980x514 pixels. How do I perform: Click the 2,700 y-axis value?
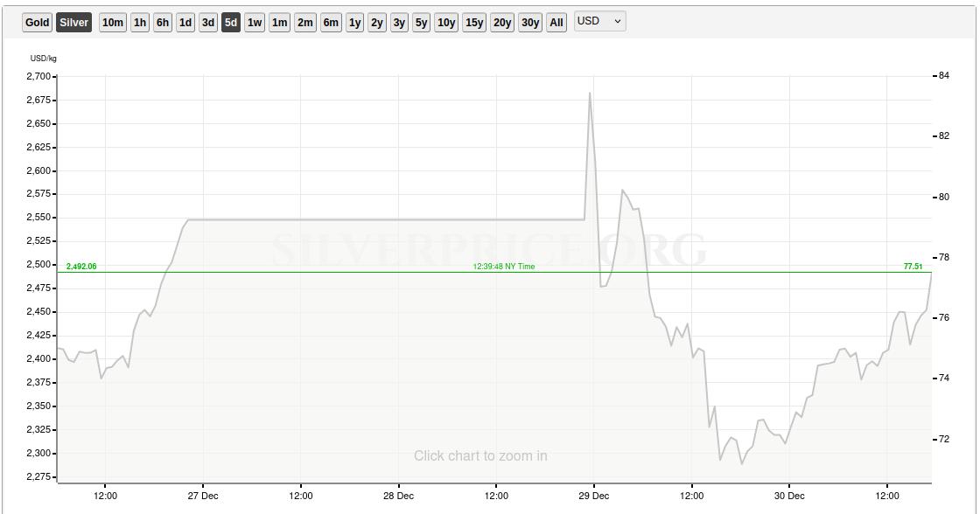pos(38,76)
